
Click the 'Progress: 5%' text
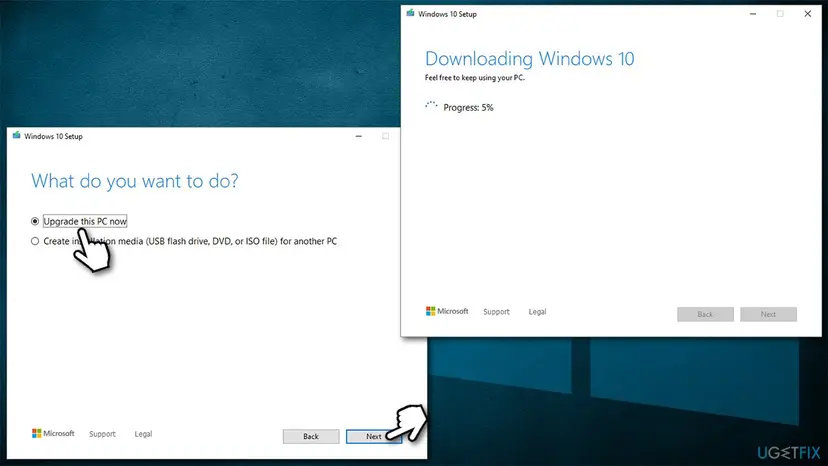(x=468, y=108)
